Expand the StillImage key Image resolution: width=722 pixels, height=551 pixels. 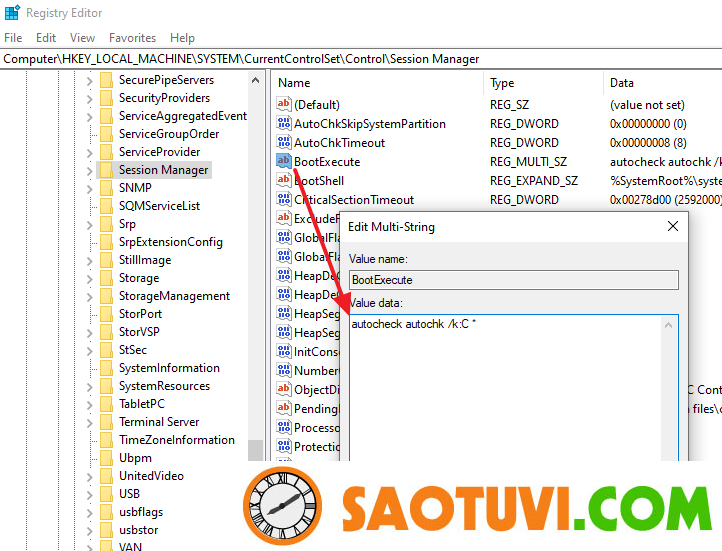pyautogui.click(x=89, y=261)
